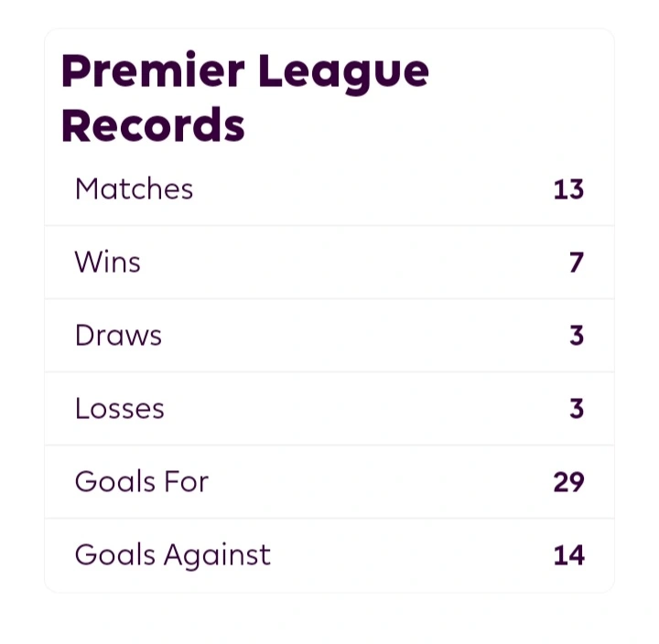This screenshot has height=644, width=659.
Task: Click the Goals Against value 14
Action: pyautogui.click(x=568, y=555)
